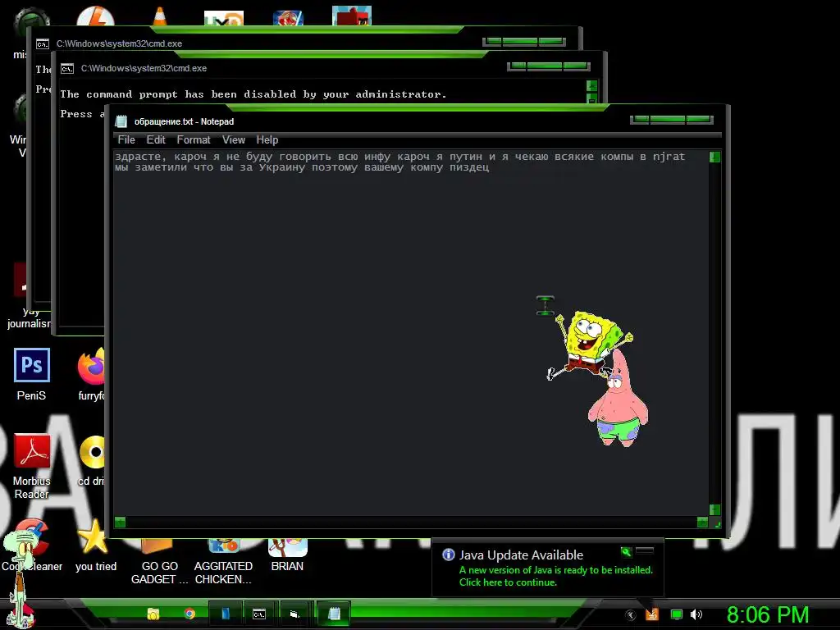Click the cmd.exe icon in the front cmd window title
This screenshot has height=630, width=840.
(67, 69)
